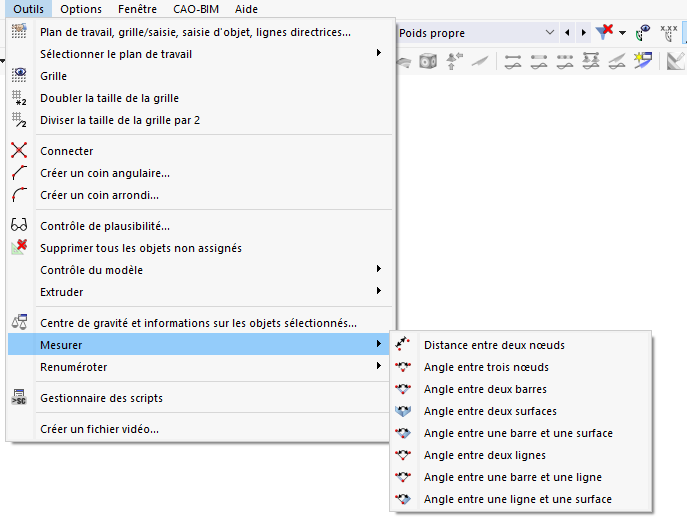
Task: Choose Créer un coin arrondi
Action: pos(99,195)
